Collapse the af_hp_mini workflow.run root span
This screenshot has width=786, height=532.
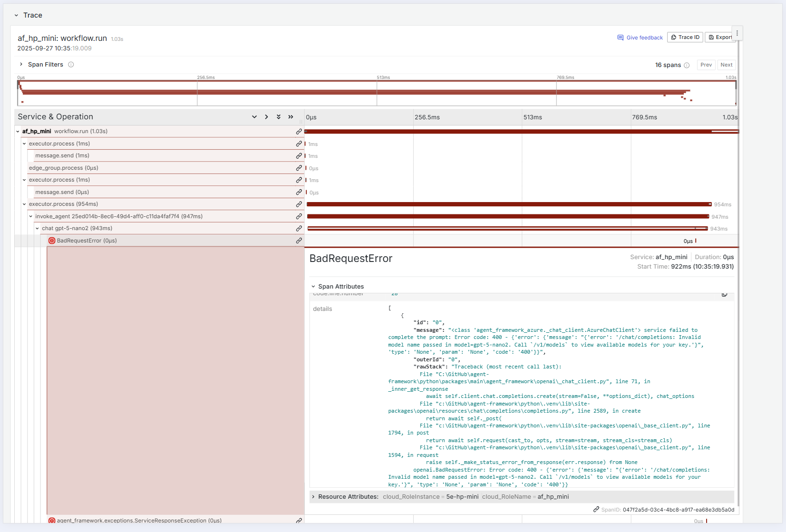click(18, 132)
